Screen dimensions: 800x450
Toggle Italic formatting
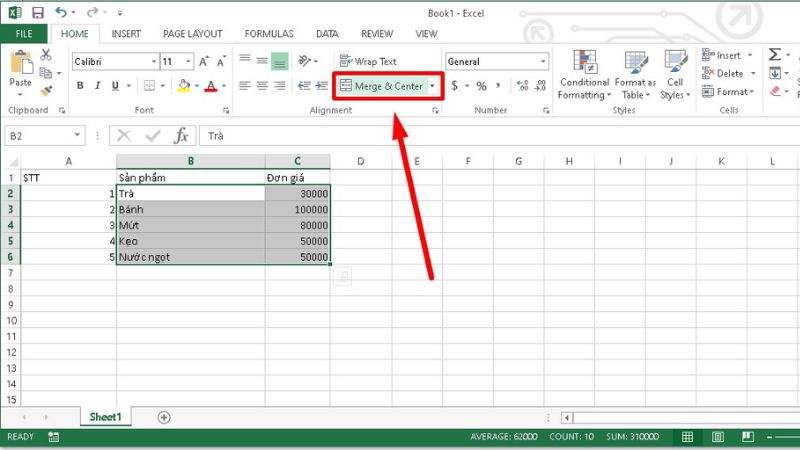[97, 86]
